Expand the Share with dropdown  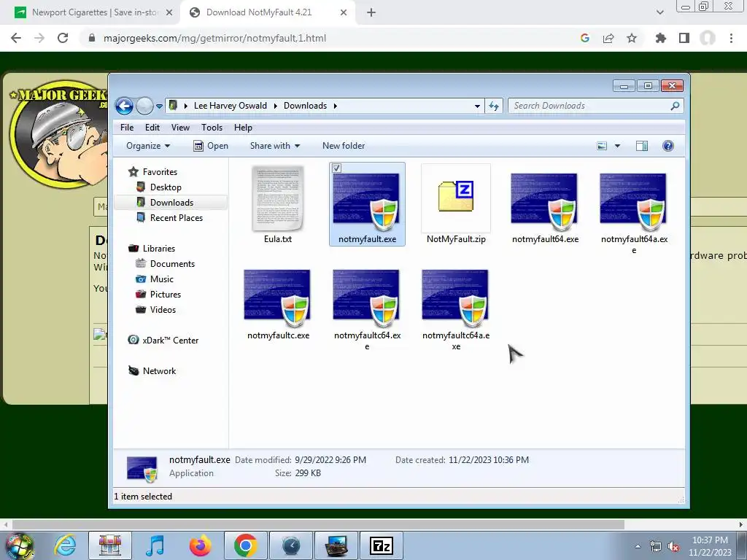[x=275, y=146]
